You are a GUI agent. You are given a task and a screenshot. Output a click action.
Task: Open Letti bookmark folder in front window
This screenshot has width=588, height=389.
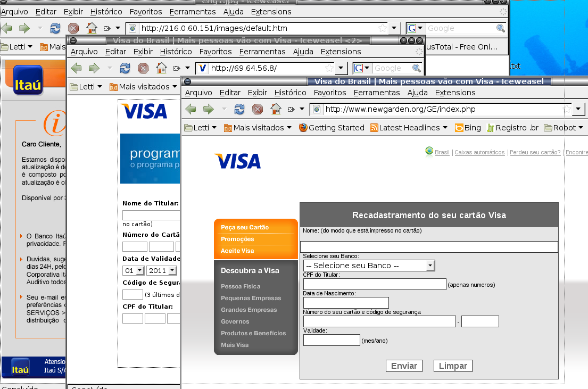(x=201, y=128)
